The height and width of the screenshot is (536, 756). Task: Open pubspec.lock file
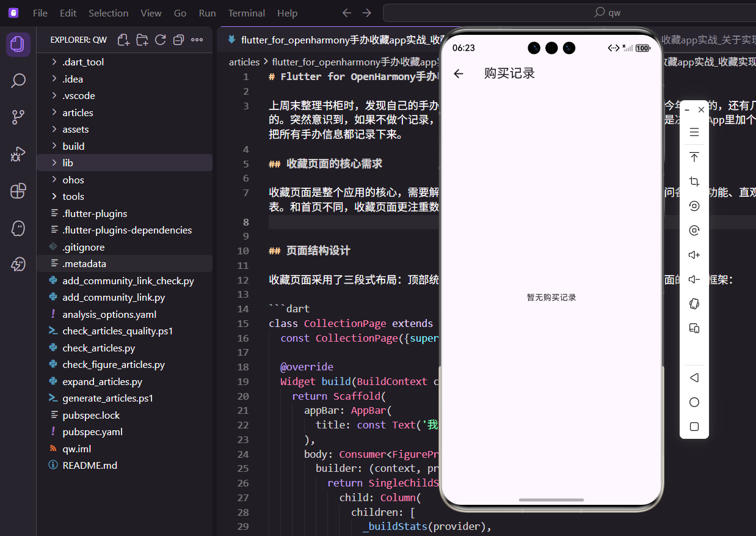[125, 415]
